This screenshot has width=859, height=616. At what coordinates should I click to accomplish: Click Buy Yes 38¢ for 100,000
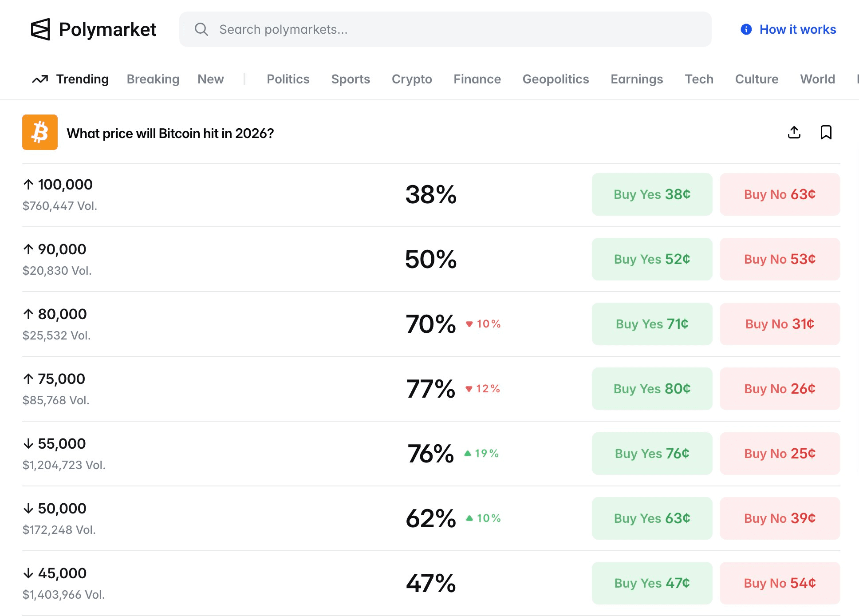pos(652,194)
